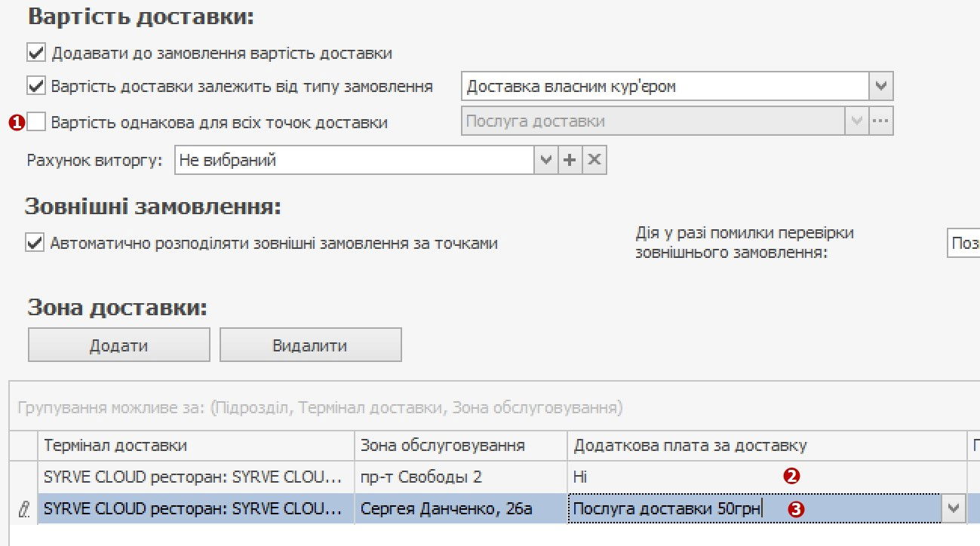Viewport: 980px width, 546px height.
Task: Click the plus icon next to Рахунок виторгу
Action: tap(570, 161)
